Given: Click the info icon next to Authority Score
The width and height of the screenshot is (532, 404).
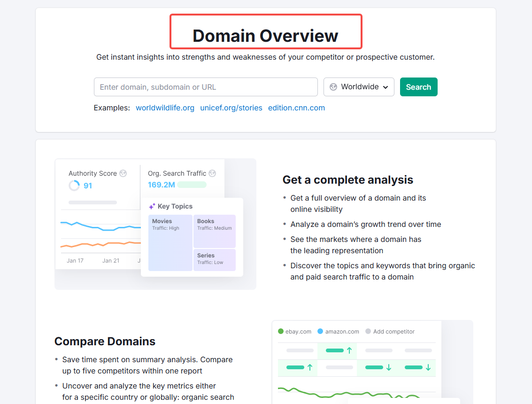Looking at the screenshot, I should point(123,173).
